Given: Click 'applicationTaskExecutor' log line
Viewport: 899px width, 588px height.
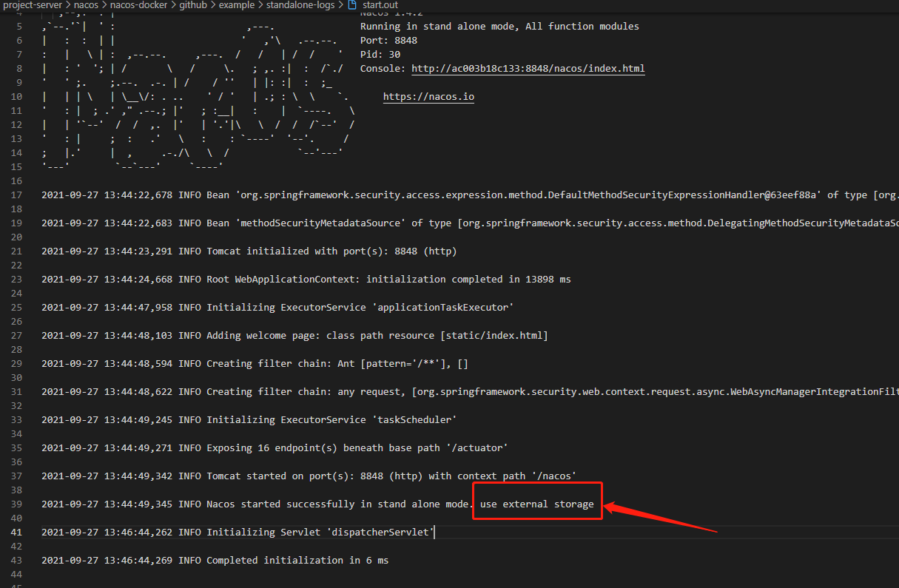Looking at the screenshot, I should click(277, 308).
